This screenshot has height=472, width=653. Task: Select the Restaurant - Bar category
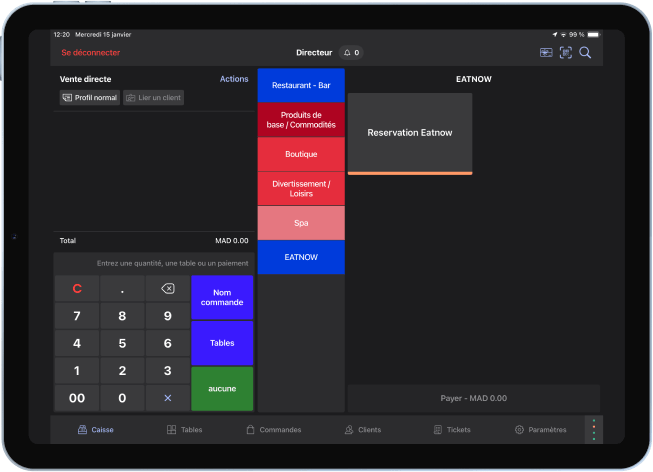[x=301, y=85]
